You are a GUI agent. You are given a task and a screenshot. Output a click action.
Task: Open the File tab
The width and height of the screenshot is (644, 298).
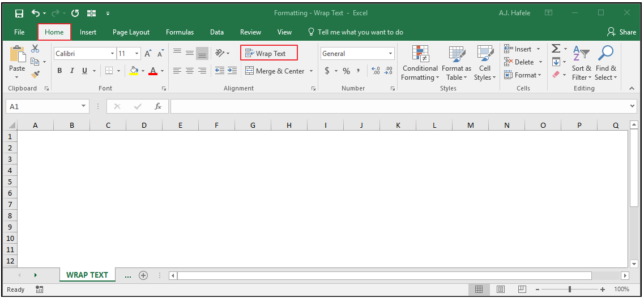click(x=19, y=32)
